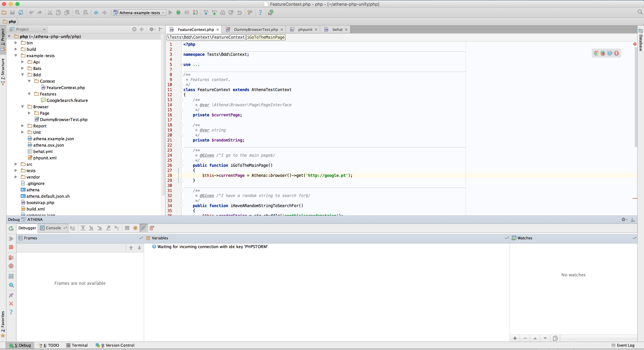644x350 pixels.
Task: Click the View Breakpoints icon
Action: click(11, 257)
